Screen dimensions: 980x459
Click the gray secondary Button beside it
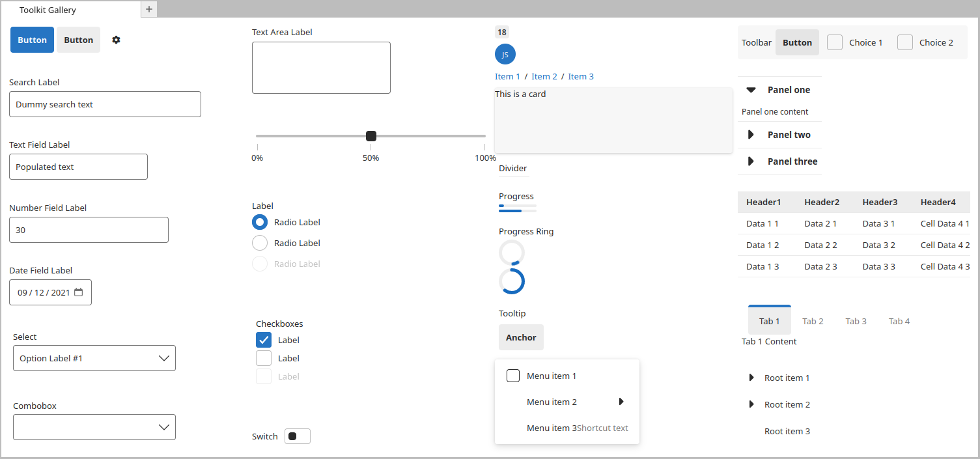pyautogui.click(x=78, y=40)
